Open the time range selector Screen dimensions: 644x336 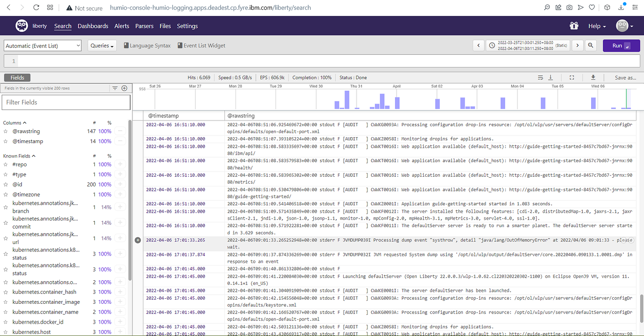click(x=528, y=46)
